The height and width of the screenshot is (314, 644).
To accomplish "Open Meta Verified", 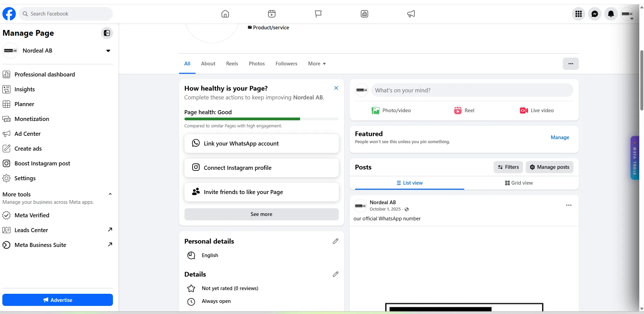I will click(x=58, y=215).
